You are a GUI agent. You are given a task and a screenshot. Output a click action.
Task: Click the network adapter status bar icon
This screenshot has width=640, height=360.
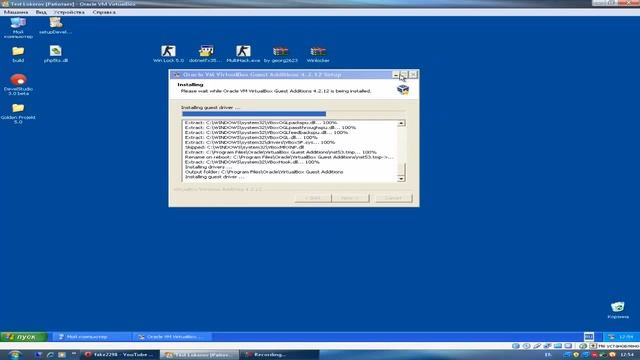coord(547,346)
